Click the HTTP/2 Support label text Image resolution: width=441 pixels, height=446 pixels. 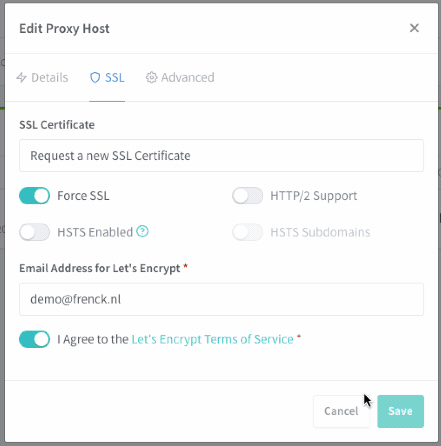314,196
